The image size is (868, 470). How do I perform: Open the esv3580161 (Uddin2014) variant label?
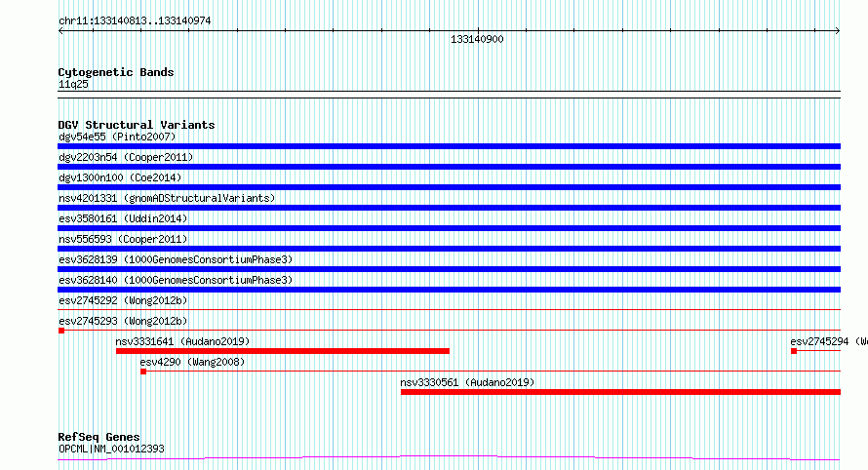[x=123, y=218]
